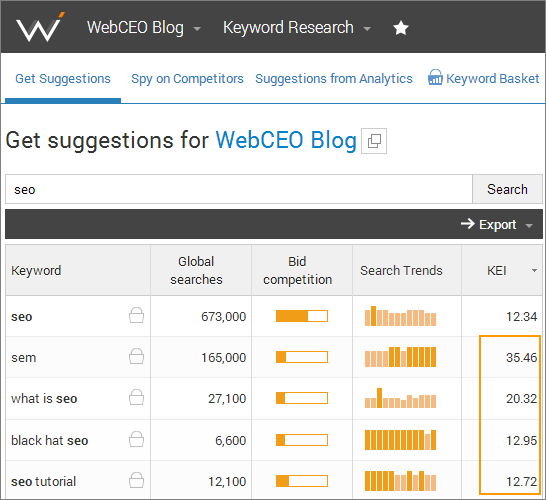Image resolution: width=546 pixels, height=500 pixels.
Task: Open the WebCEO Blog heading link
Action: [286, 140]
